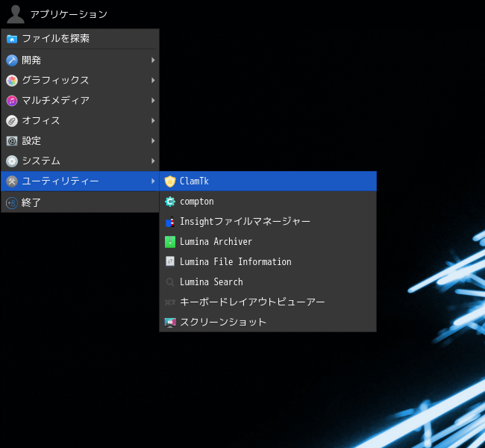Open キーボードレイアウトビューアー entry

click(268, 302)
